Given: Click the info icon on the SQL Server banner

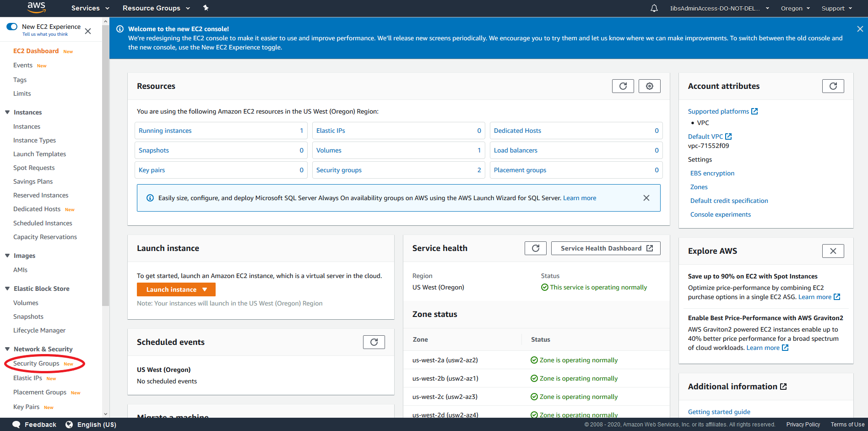Looking at the screenshot, I should click(150, 197).
